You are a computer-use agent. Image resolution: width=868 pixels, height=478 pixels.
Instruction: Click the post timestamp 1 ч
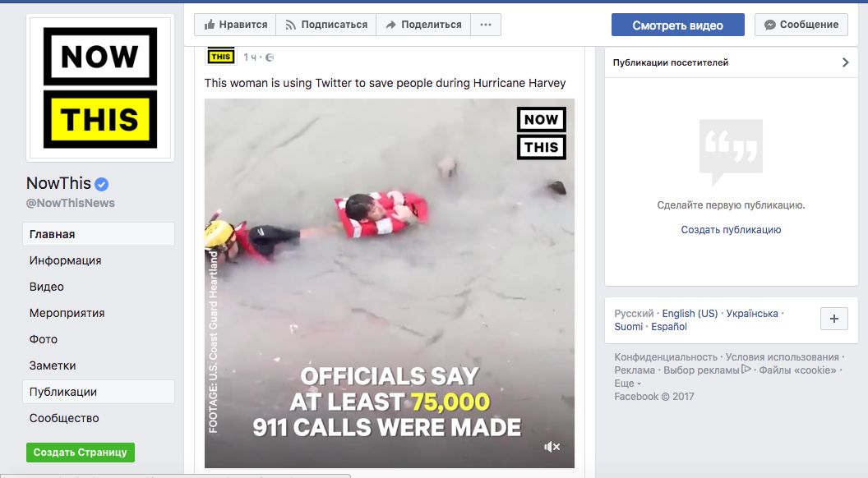pyautogui.click(x=250, y=57)
